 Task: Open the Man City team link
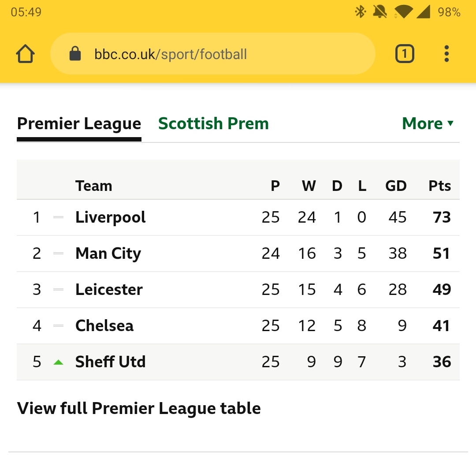108,254
